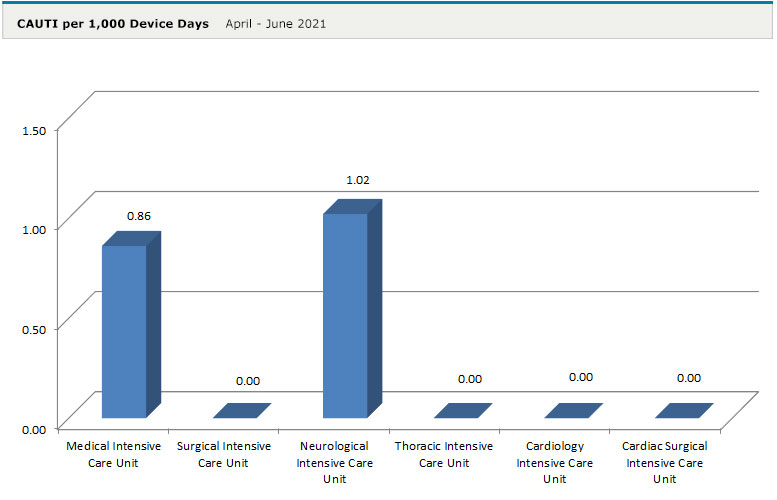Click the 0.00 value above Cardiac Surgical bar
This screenshot has height=500, width=777.
688,378
